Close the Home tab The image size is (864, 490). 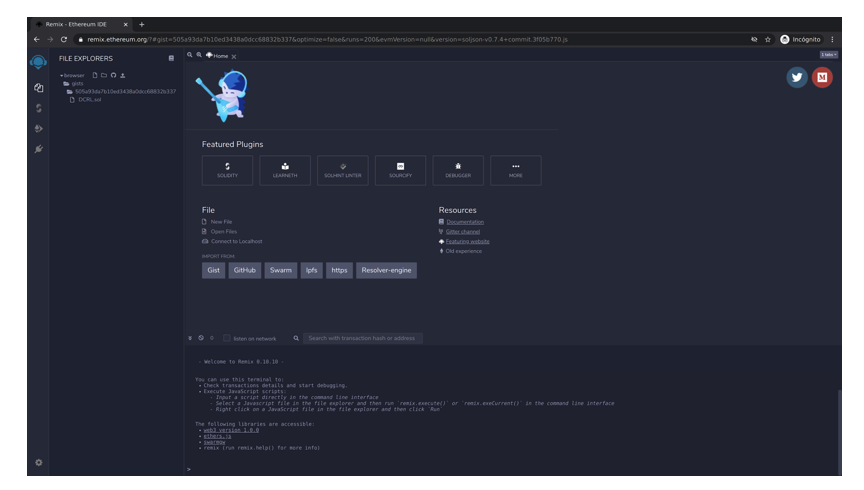pos(234,56)
